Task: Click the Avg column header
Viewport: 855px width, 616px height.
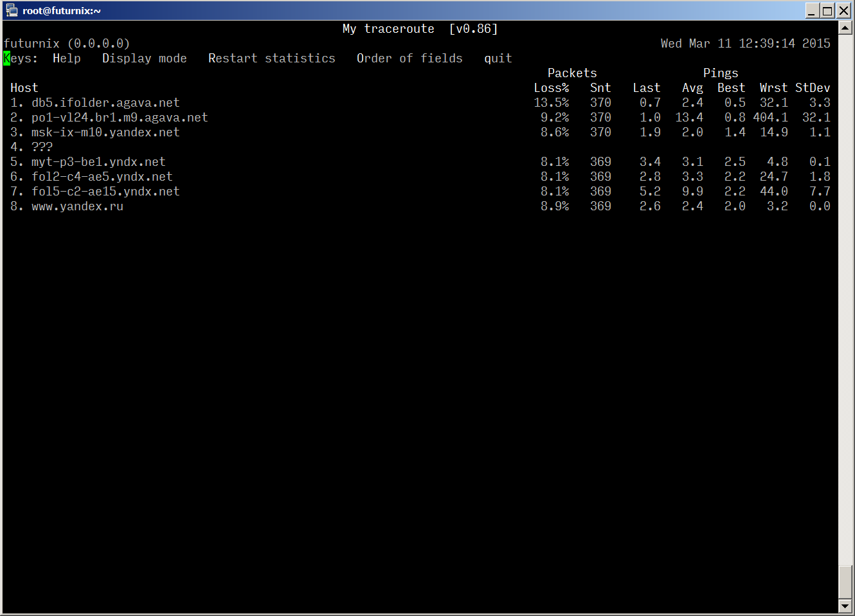Action: [x=692, y=88]
